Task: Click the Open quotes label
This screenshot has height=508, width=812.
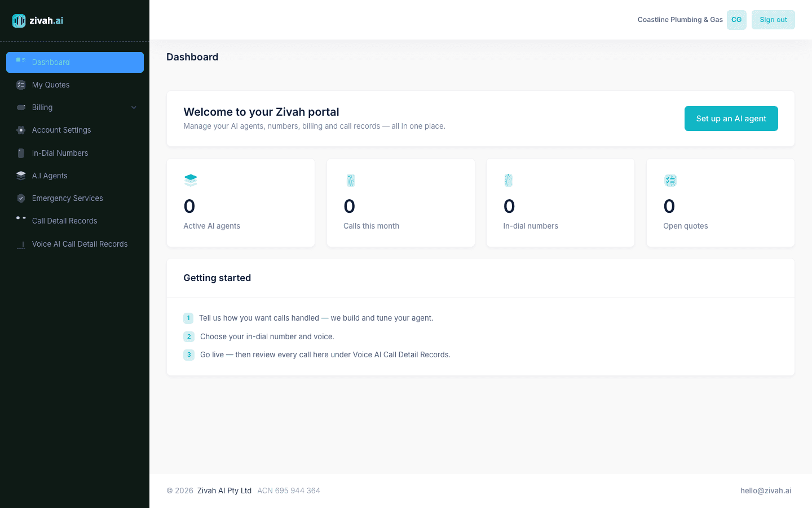Action: pos(686,226)
